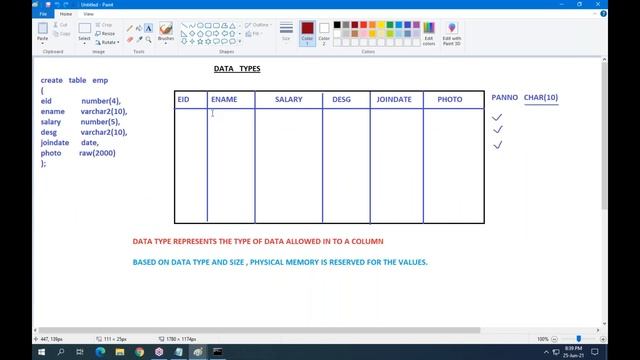Screen dimensions: 640x360
Task: Open the shape Outline dropdown
Action: pos(259,25)
